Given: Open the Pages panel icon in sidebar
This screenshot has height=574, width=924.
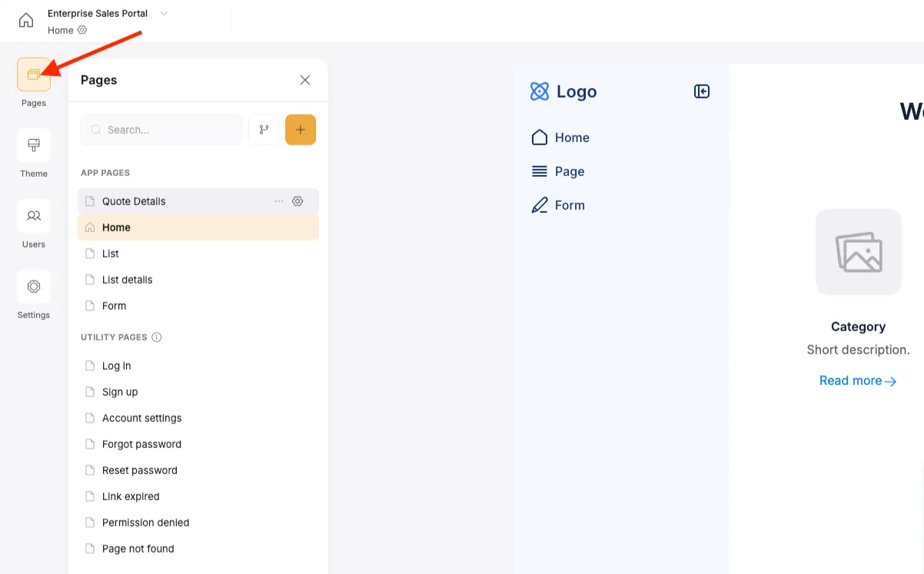Looking at the screenshot, I should pos(33,75).
